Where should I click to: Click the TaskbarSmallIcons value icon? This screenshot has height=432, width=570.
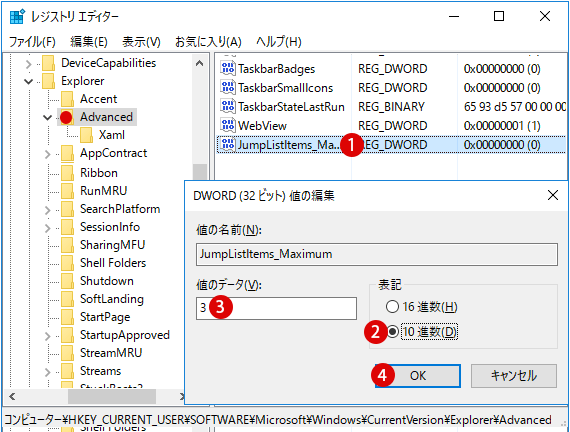coord(228,87)
